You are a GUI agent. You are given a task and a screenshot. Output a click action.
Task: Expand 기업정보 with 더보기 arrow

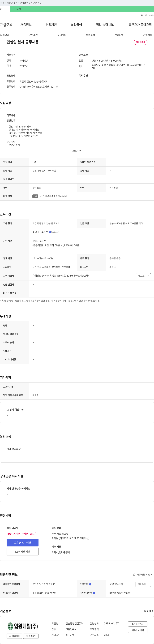(x=149, y=611)
